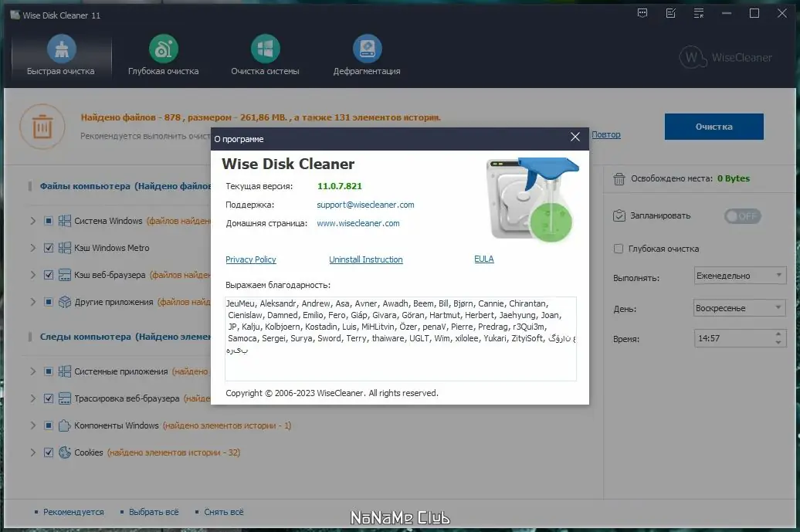
Task: Select the Следы компьютера section header
Action: (125, 337)
